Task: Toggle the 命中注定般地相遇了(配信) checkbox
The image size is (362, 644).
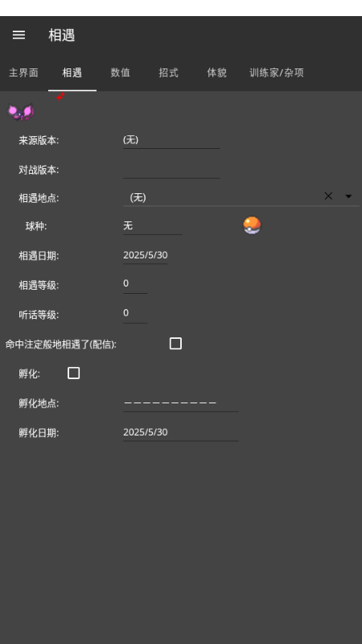Action: (x=175, y=344)
